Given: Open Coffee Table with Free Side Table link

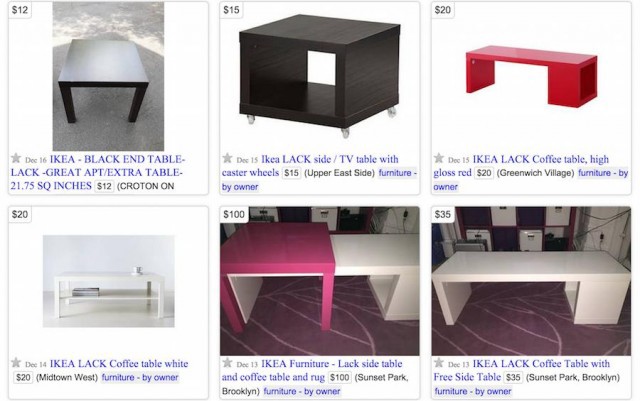Looking at the screenshot, I should click(x=522, y=370).
